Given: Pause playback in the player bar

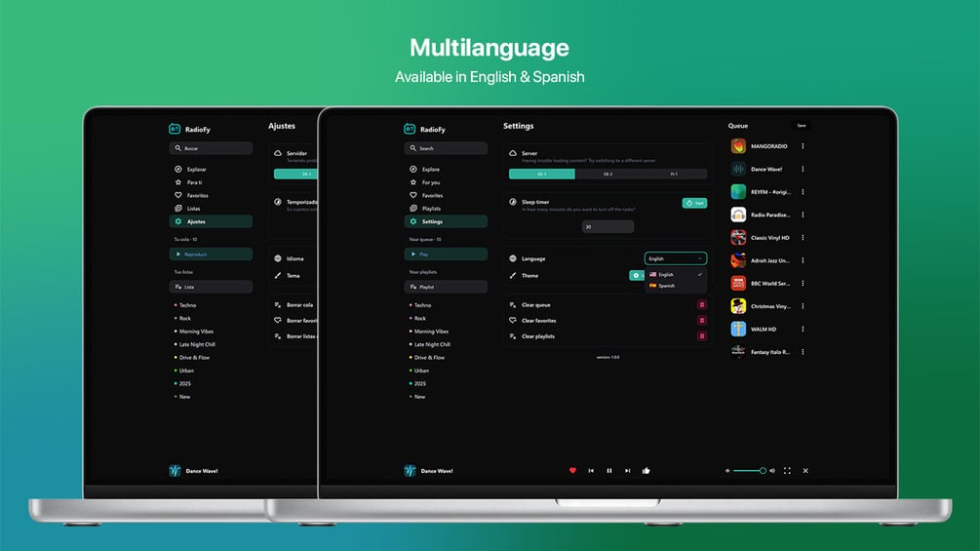Looking at the screenshot, I should 609,470.
